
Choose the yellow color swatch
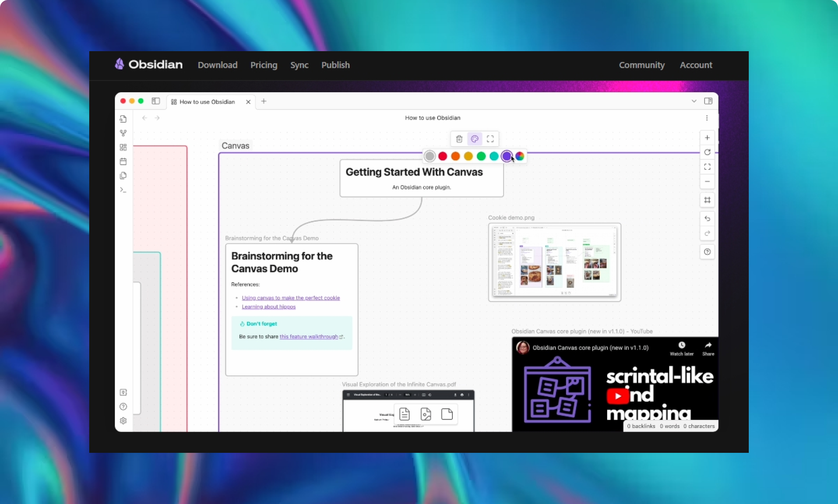(468, 156)
